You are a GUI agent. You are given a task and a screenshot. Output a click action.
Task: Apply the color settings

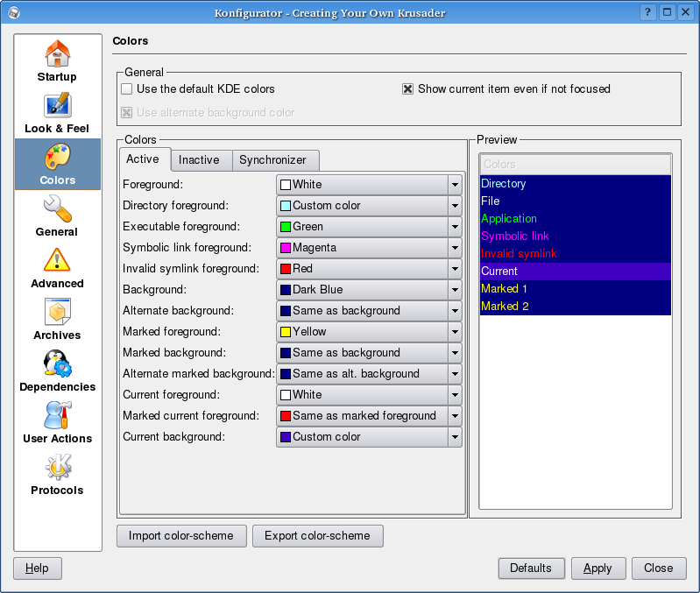click(598, 568)
